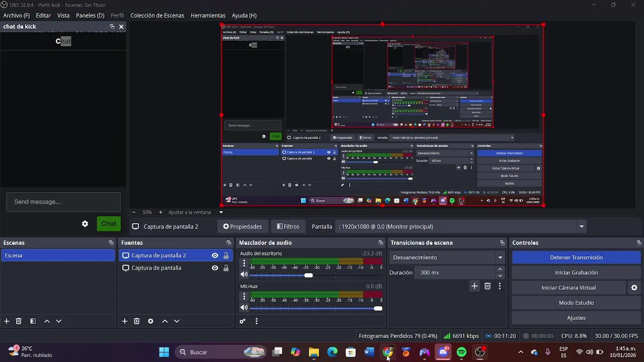The image size is (644, 362).
Task: Open scene filters icon in Escenas panel
Action: (33, 321)
